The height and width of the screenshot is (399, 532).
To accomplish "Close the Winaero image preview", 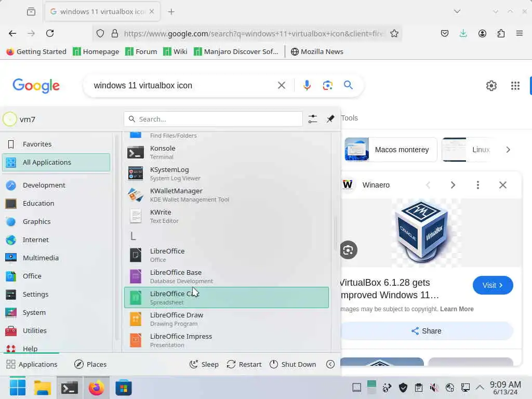I will (x=502, y=185).
